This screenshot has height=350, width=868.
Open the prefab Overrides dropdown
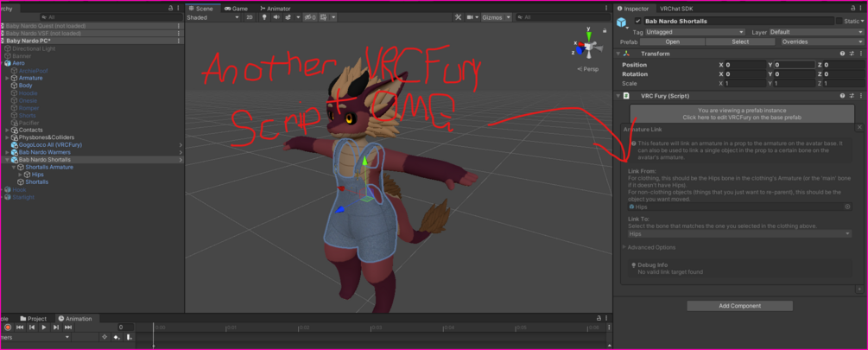click(x=822, y=41)
